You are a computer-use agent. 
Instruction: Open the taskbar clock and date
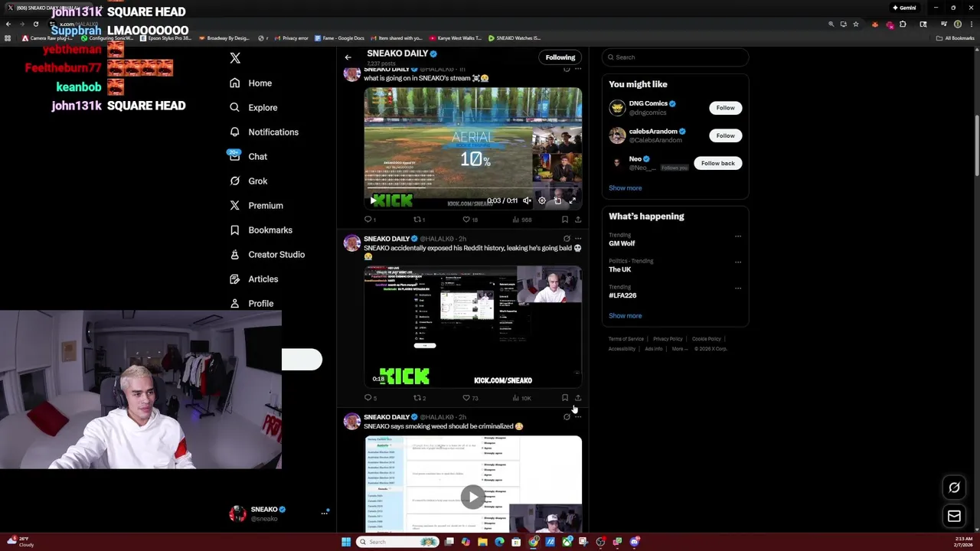(963, 542)
